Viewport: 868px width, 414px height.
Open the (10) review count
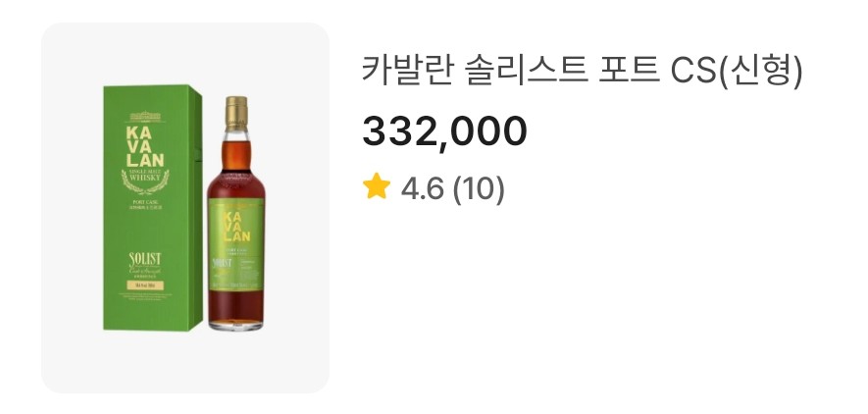tap(479, 189)
